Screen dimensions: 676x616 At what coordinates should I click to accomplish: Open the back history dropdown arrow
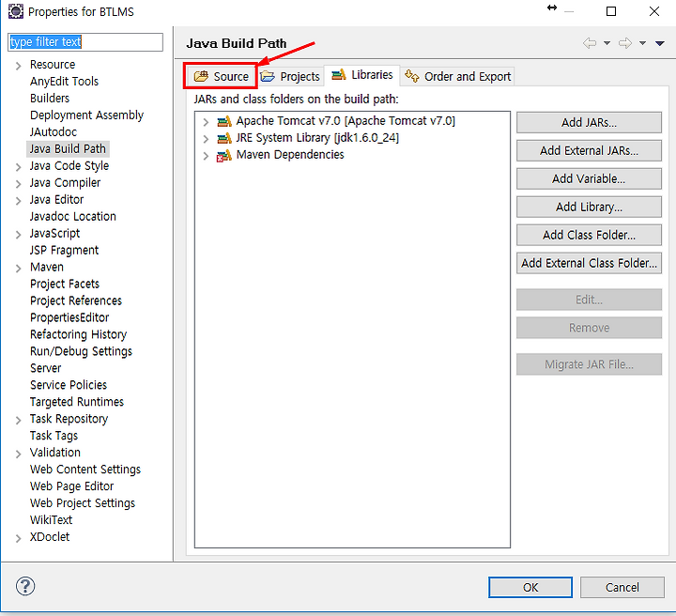pyautogui.click(x=607, y=43)
